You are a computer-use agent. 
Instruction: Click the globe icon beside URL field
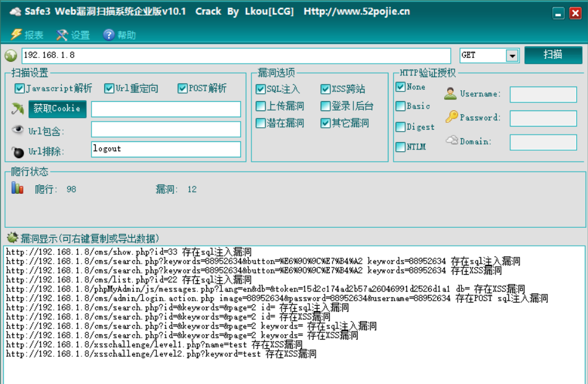pos(11,56)
